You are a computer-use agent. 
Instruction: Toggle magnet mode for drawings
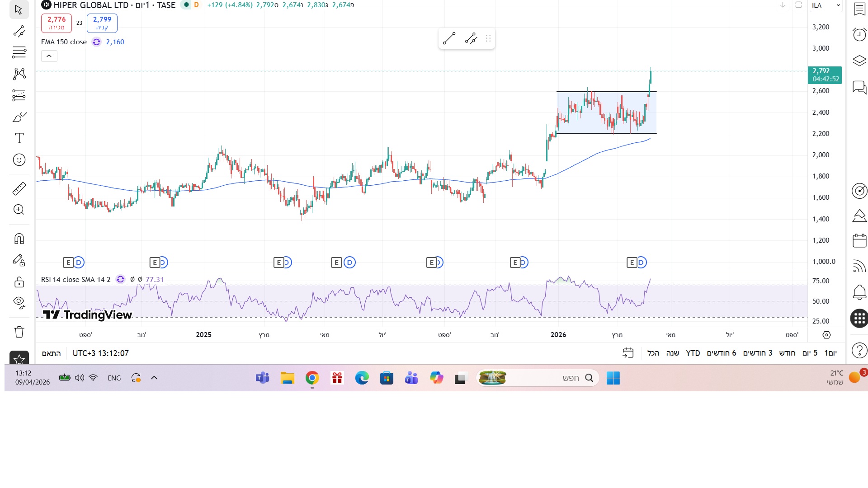19,239
